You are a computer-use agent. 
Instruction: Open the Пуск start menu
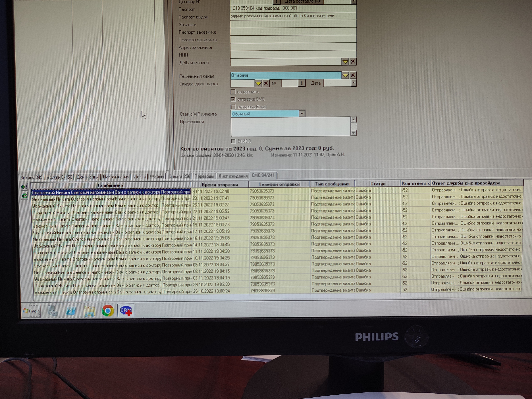point(31,311)
